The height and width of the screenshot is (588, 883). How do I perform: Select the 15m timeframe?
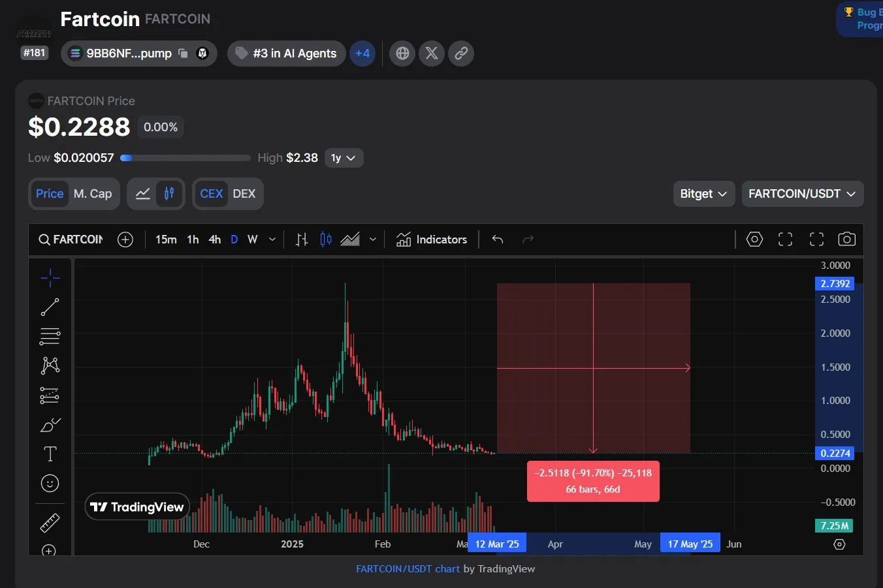point(166,240)
